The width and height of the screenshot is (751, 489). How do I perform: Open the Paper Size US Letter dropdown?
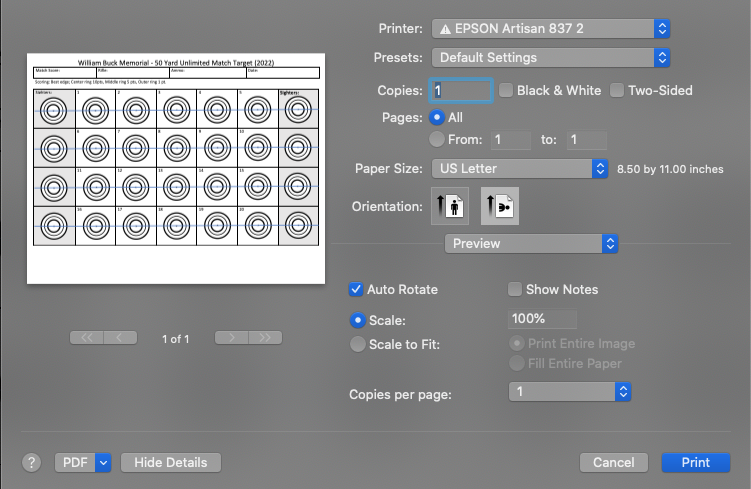coord(519,168)
